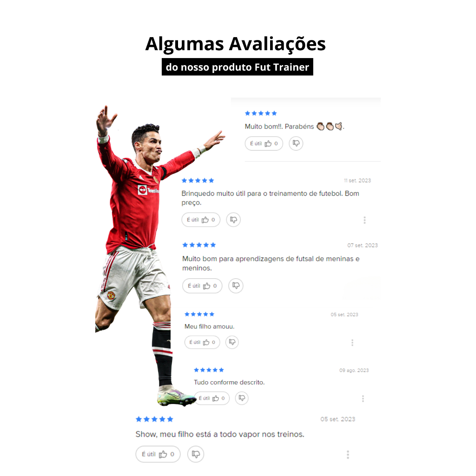
Task: Click 'É útil' on 'Show, meu filho' review
Action: click(158, 454)
